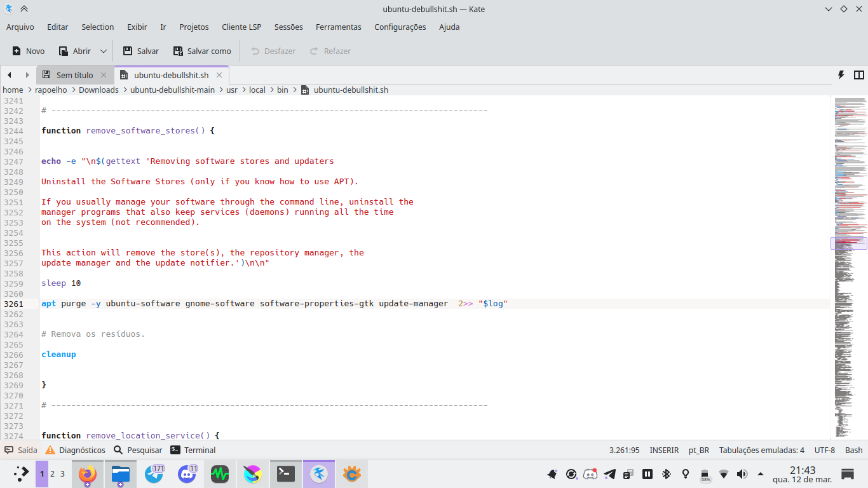Open Discord from the taskbar
868x488 pixels.
point(187,473)
